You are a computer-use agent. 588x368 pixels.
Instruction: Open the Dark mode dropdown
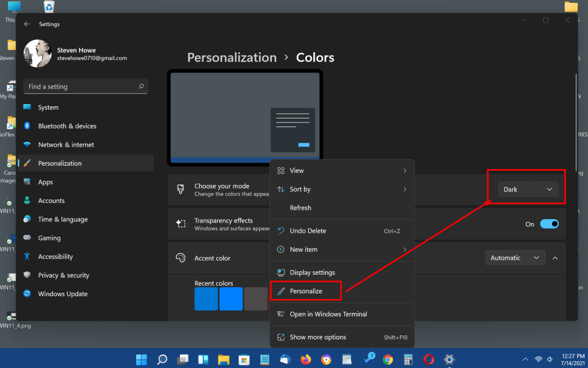pyautogui.click(x=528, y=189)
